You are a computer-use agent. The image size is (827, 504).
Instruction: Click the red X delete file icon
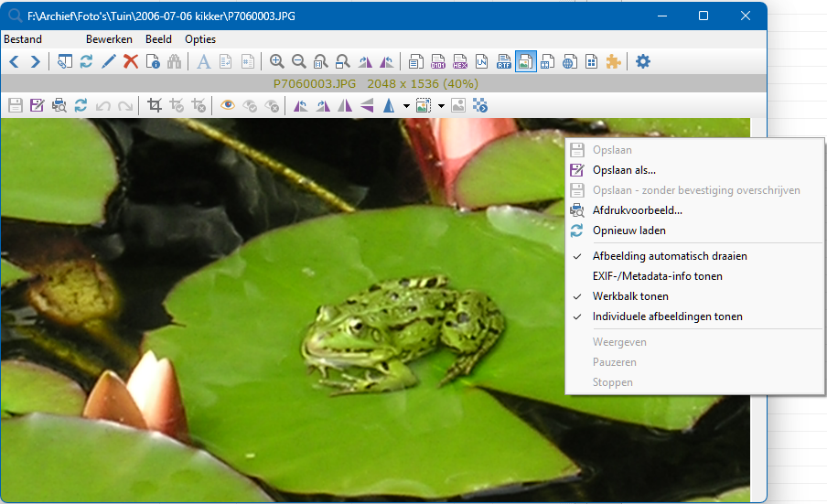(x=131, y=62)
